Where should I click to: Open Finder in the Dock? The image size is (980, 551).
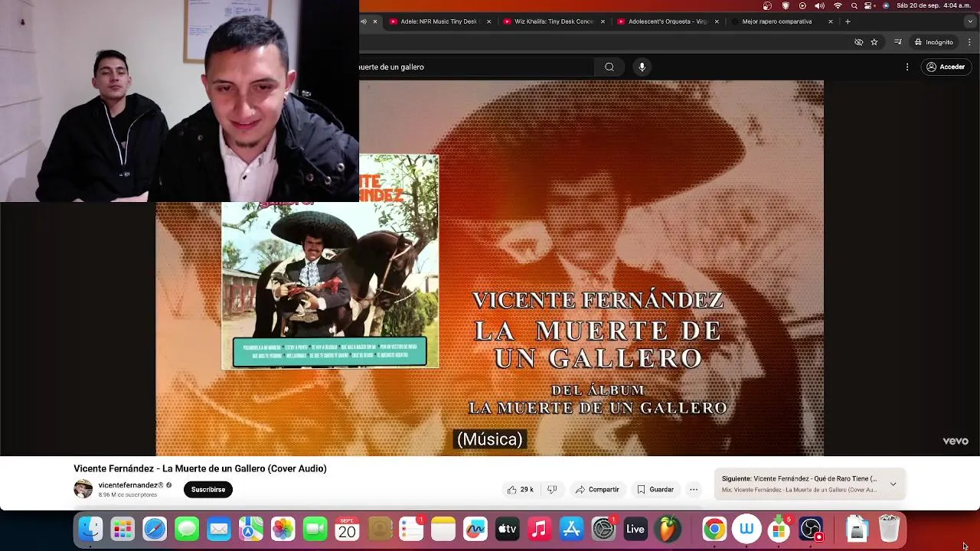tap(90, 529)
